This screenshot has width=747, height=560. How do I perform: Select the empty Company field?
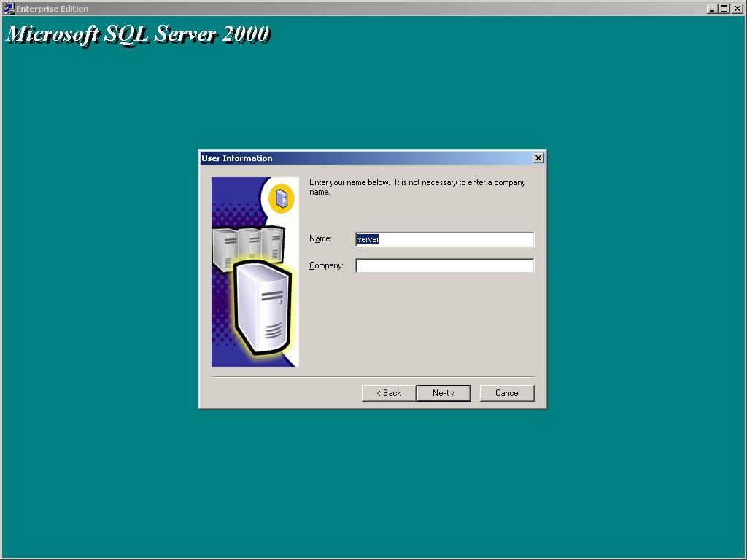[x=445, y=265]
